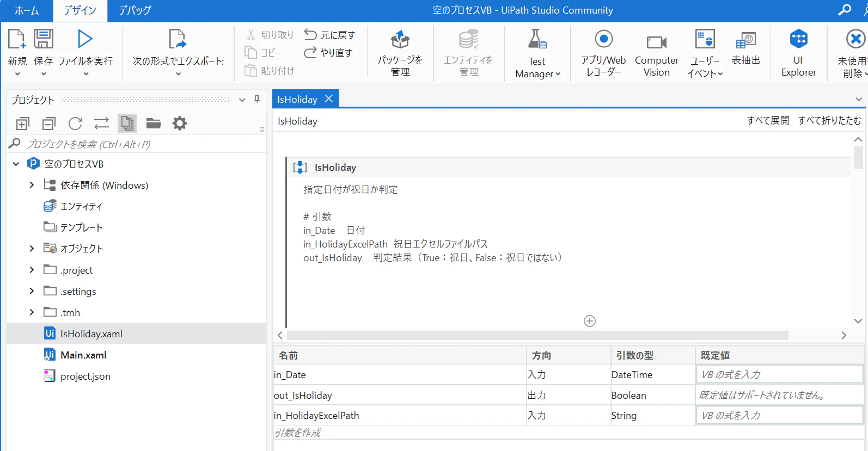The image size is (868, 451).
Task: Expand the オブジェクト tree node
Action: tap(32, 249)
